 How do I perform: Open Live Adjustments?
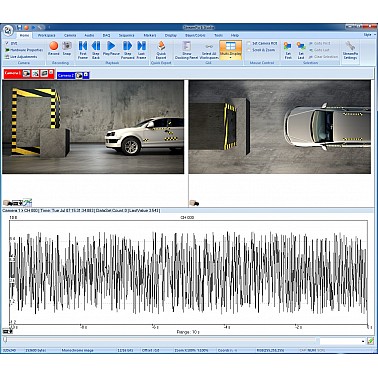tap(21, 57)
